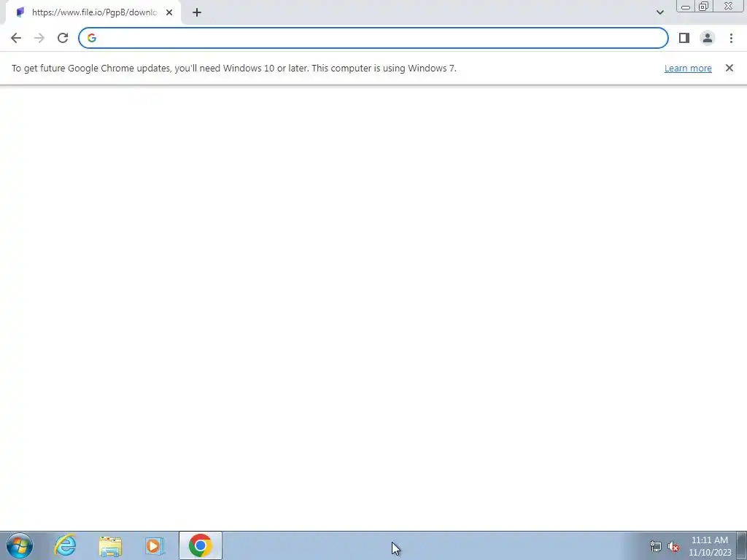This screenshot has width=747, height=560.
Task: Click the Chrome taskbar button
Action: [x=201, y=545]
